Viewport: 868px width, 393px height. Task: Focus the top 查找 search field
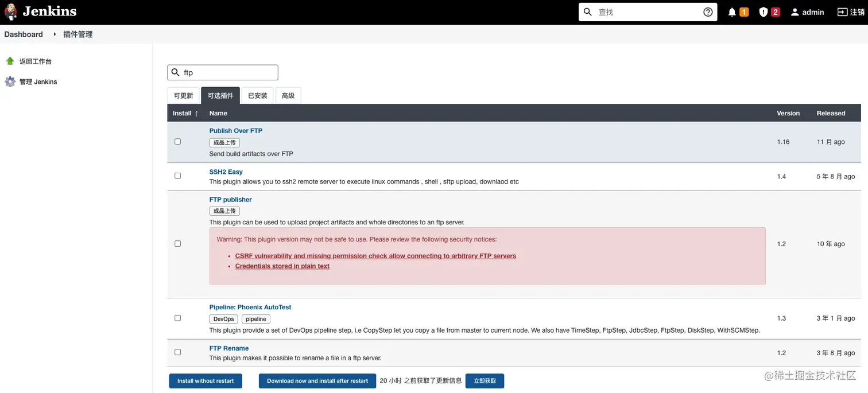(x=648, y=12)
